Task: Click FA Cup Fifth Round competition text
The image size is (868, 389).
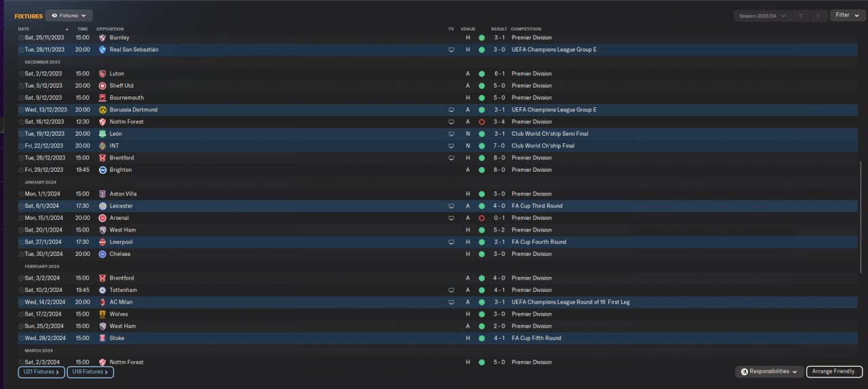Action: coord(536,338)
